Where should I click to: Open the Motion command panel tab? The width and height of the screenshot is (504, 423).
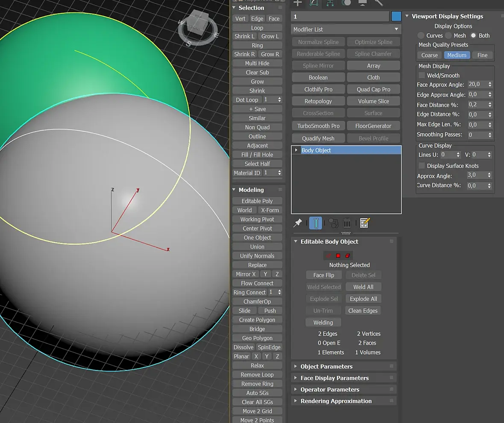[x=346, y=3]
